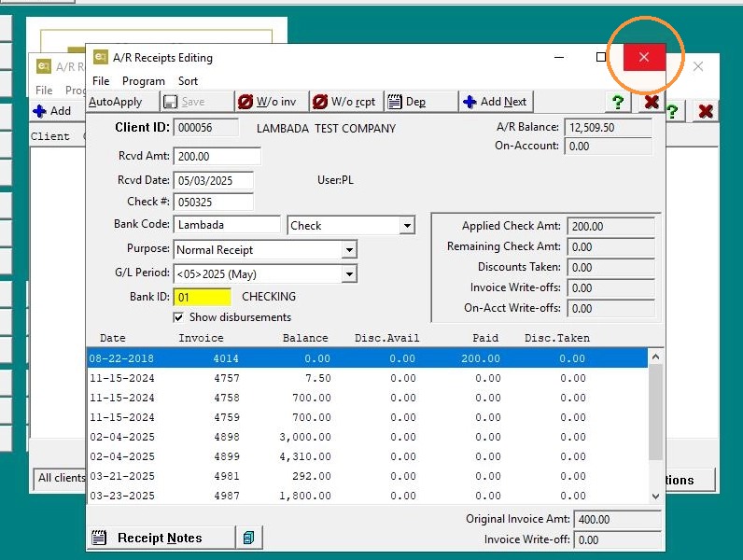
Task: Close the A/R Receipts Editing window
Action: (x=644, y=57)
